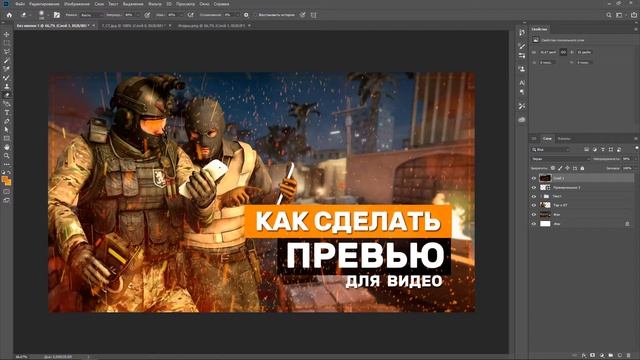
Task: Open the blend mode dropdown Экран
Action: click(561, 159)
